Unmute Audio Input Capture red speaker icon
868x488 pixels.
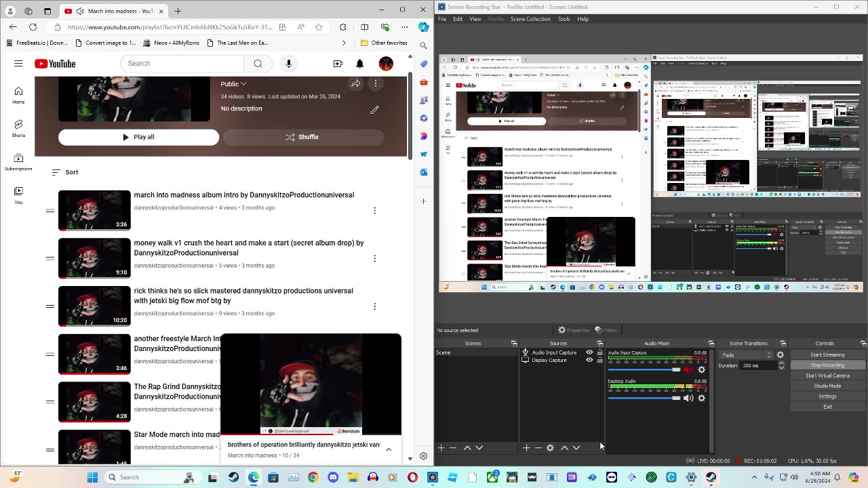tap(688, 369)
